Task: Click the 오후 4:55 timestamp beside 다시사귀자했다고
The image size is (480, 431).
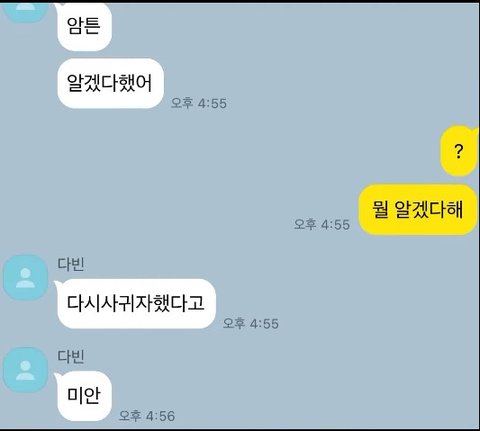Action: coord(251,323)
